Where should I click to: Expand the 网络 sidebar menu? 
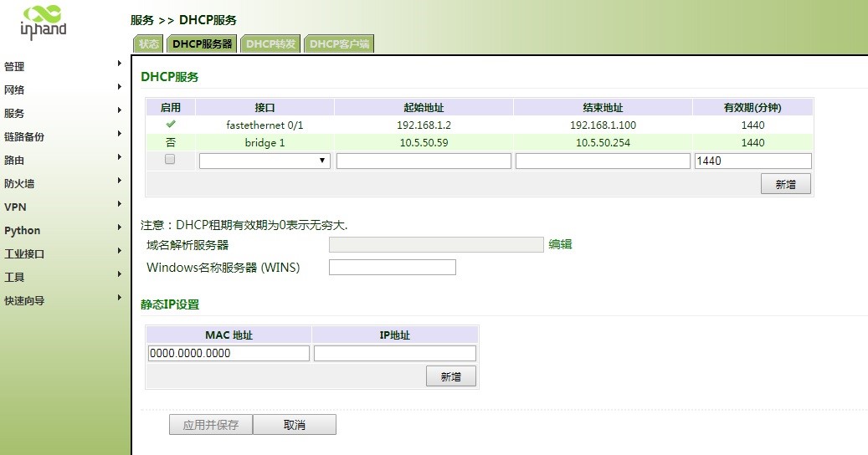[63, 89]
